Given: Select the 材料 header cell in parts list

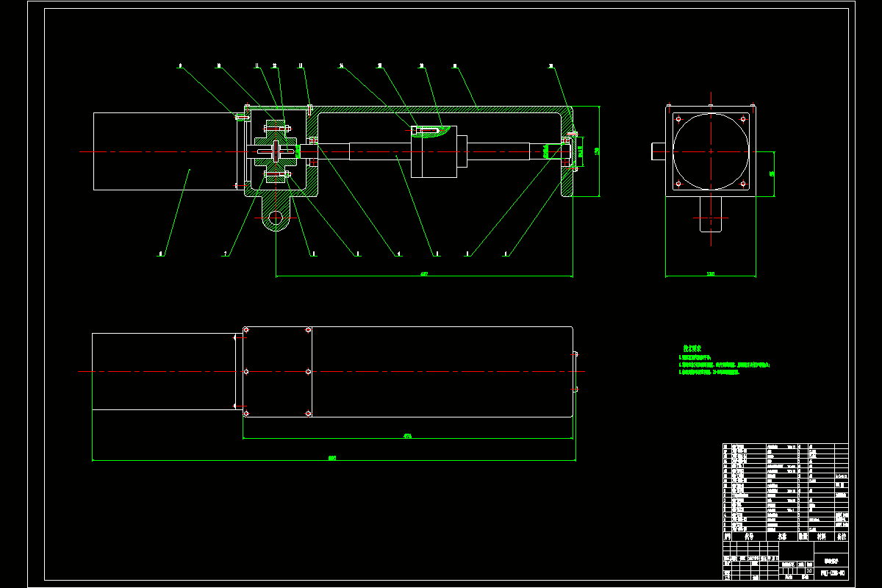Looking at the screenshot, I should 822,537.
